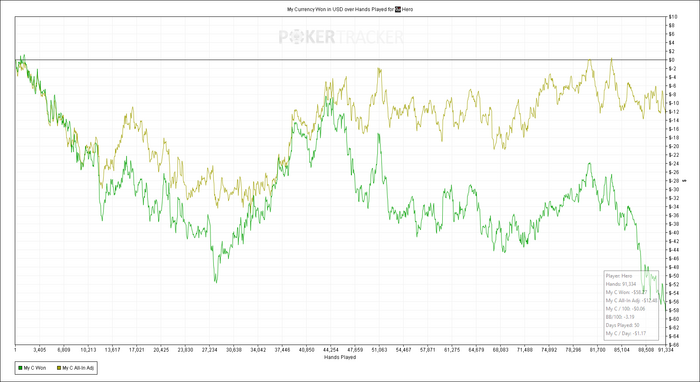Click the 'Hands Played' x-axis label

tap(340, 357)
